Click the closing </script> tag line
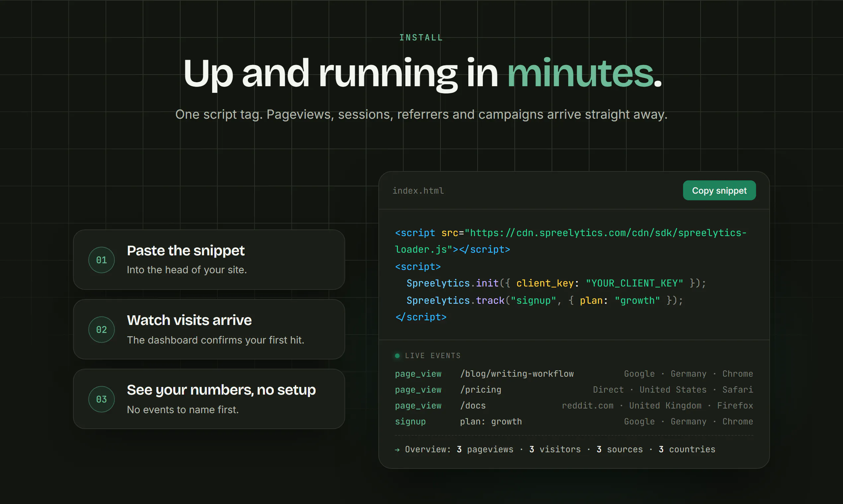 pyautogui.click(x=421, y=317)
